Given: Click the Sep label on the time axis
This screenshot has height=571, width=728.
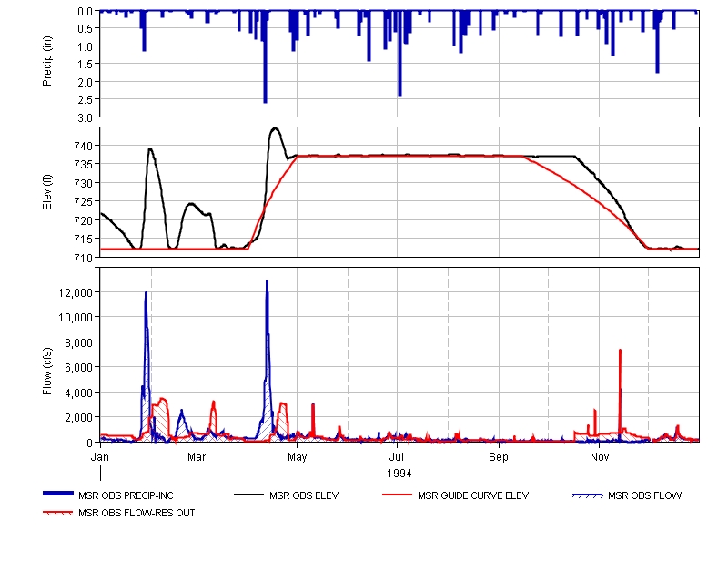Looking at the screenshot, I should click(499, 455).
